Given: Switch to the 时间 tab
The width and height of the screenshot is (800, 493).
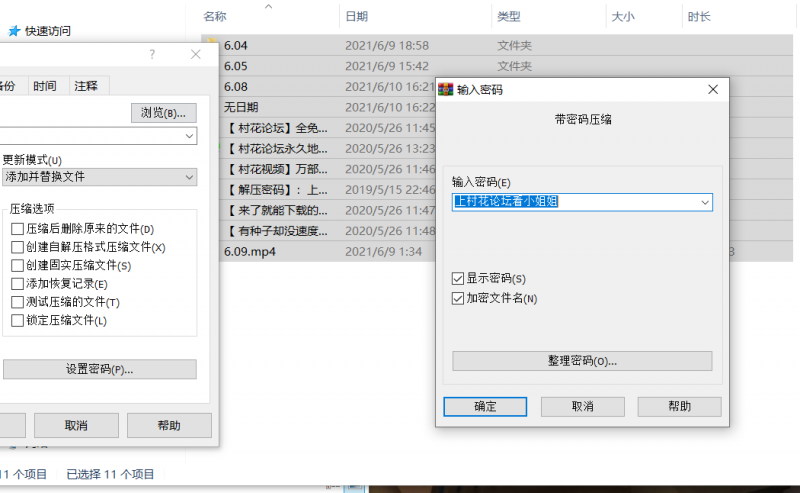Looking at the screenshot, I should point(45,86).
